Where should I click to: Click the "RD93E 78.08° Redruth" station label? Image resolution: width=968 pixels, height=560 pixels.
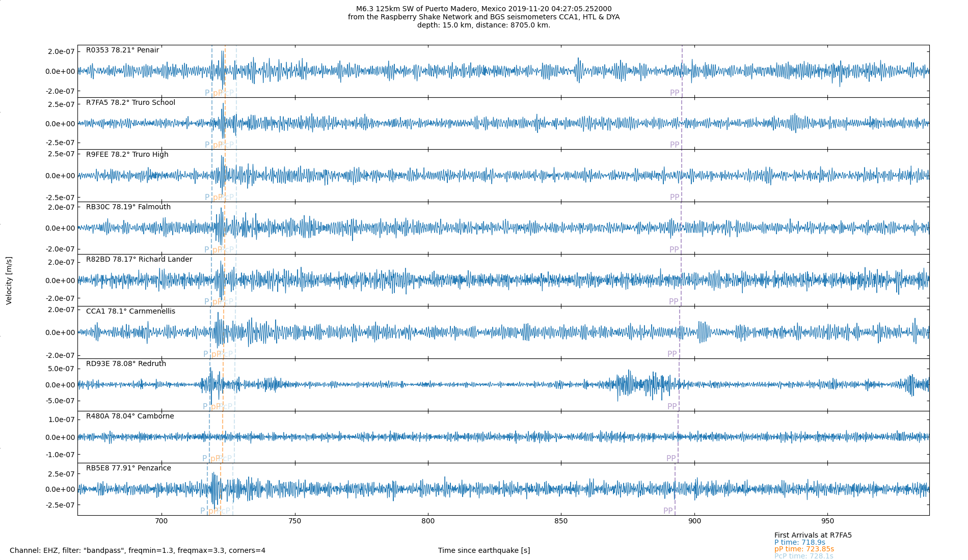pos(126,364)
